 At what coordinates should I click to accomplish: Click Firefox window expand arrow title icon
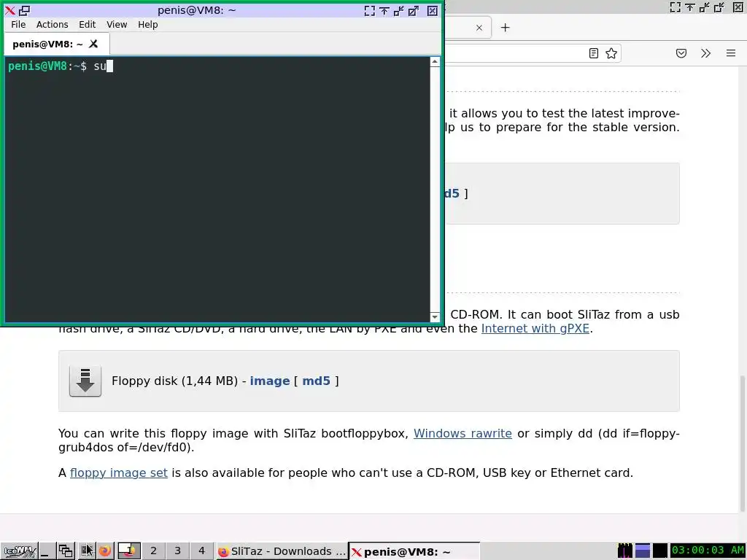(x=719, y=7)
